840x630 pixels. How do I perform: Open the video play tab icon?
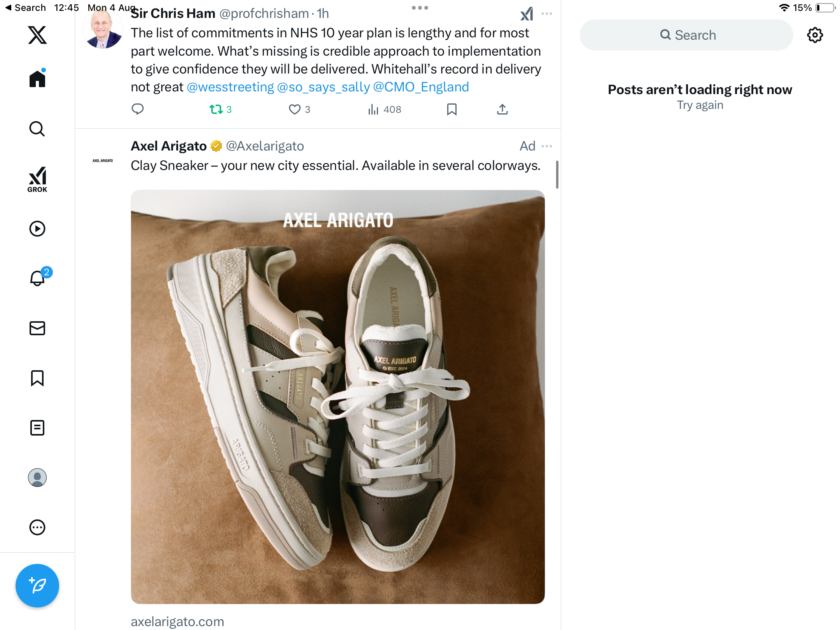(37, 229)
